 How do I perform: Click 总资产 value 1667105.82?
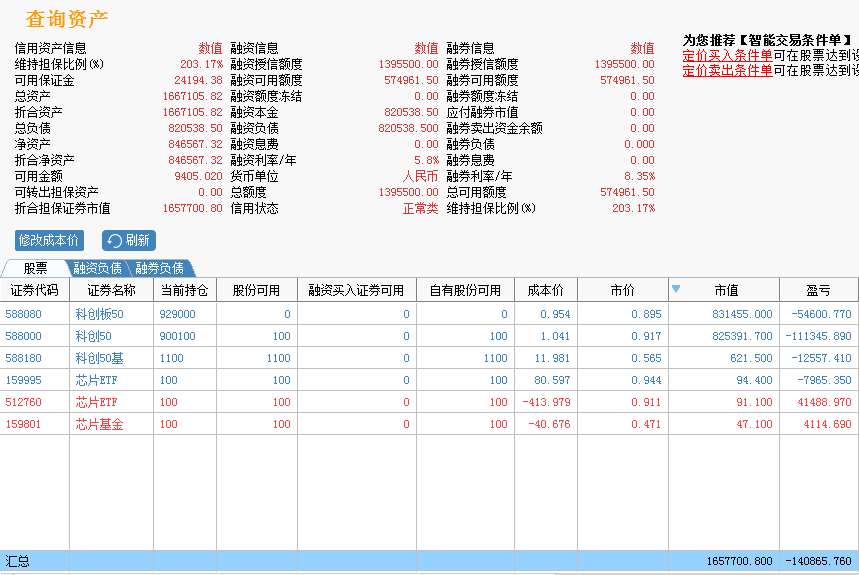[x=192, y=96]
